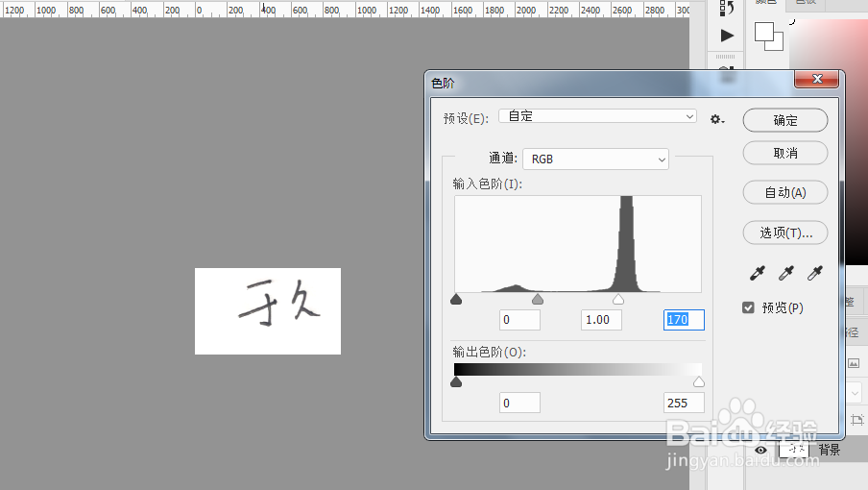Viewport: 868px width, 490px height.
Task: Open the preset options gear menu
Action: tap(717, 119)
